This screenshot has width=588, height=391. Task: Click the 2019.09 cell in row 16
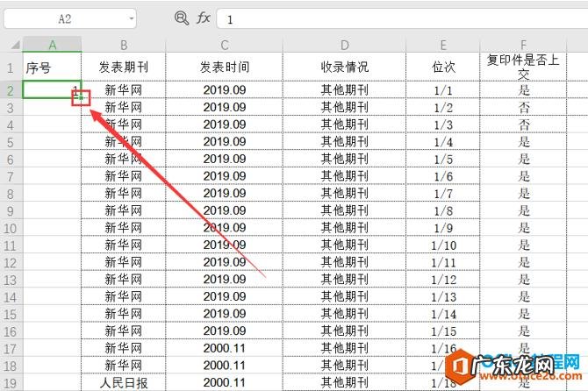pos(225,331)
